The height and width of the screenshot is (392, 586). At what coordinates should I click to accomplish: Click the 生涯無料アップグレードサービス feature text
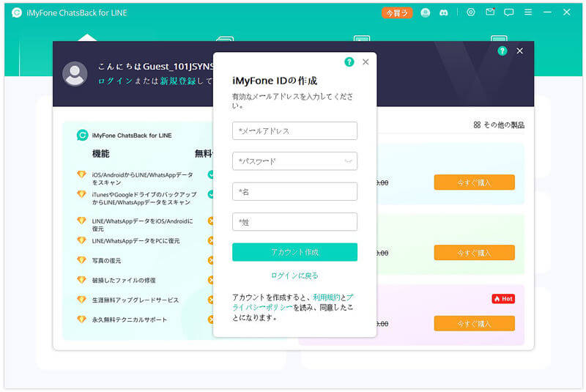pyautogui.click(x=136, y=300)
